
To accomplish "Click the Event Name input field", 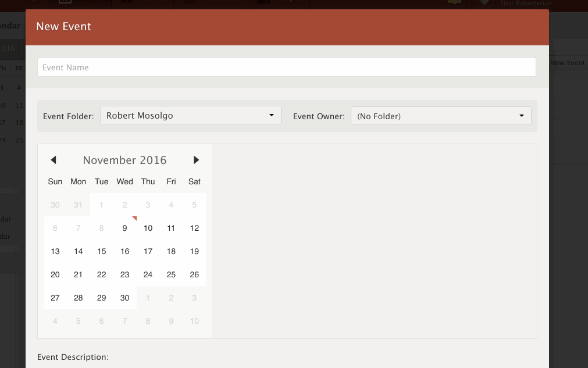I will tap(287, 67).
